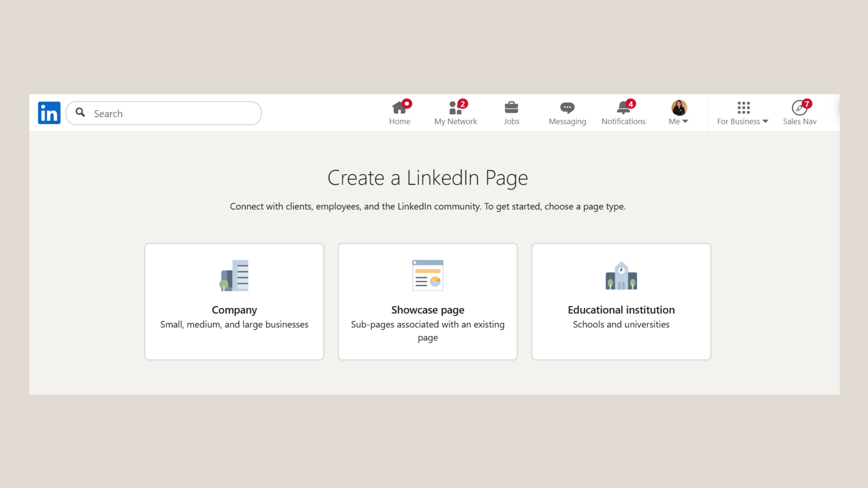
Task: Expand the For Business dropdown arrow
Action: tap(765, 122)
